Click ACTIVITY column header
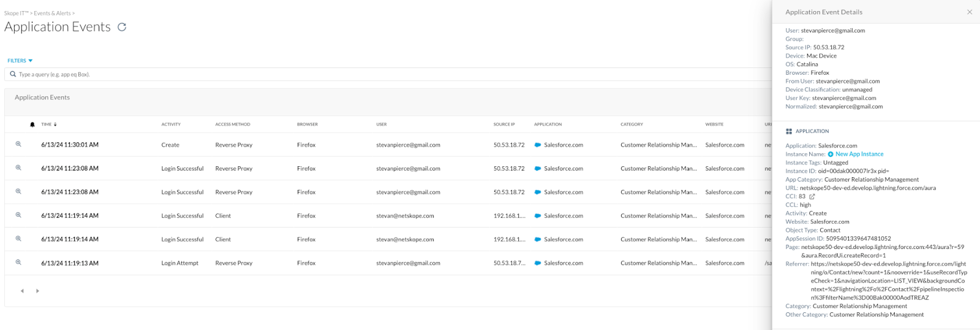The height and width of the screenshot is (330, 980). [x=171, y=125]
